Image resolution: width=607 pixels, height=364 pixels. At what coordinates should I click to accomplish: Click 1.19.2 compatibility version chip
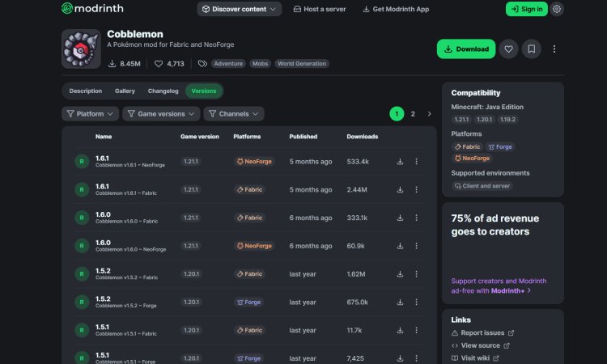point(507,119)
